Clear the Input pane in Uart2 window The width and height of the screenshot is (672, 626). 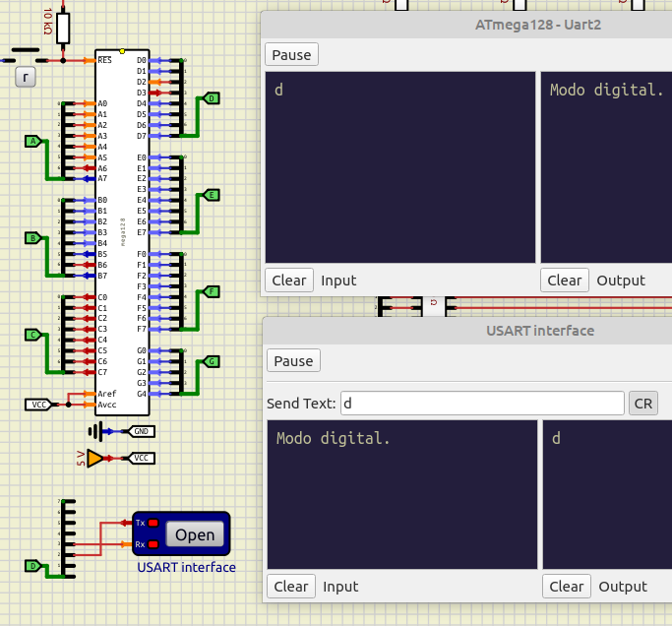[289, 280]
